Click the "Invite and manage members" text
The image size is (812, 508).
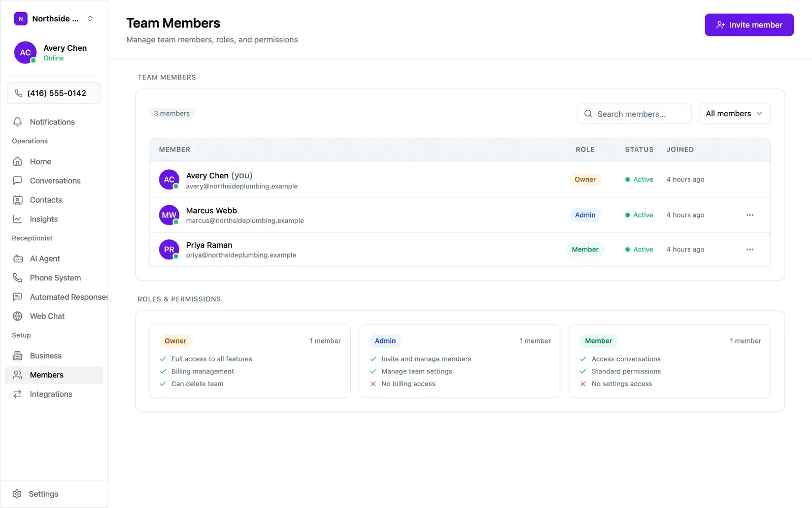[x=426, y=359]
